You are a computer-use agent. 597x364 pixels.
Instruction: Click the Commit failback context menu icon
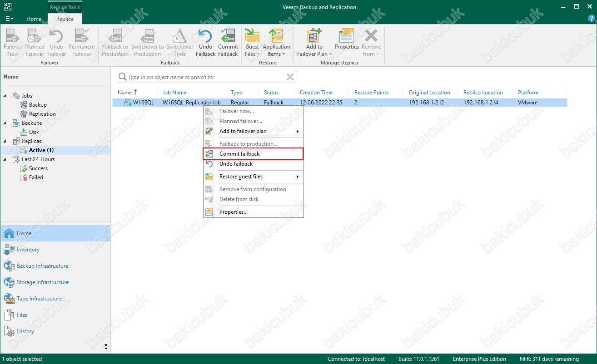tap(209, 154)
